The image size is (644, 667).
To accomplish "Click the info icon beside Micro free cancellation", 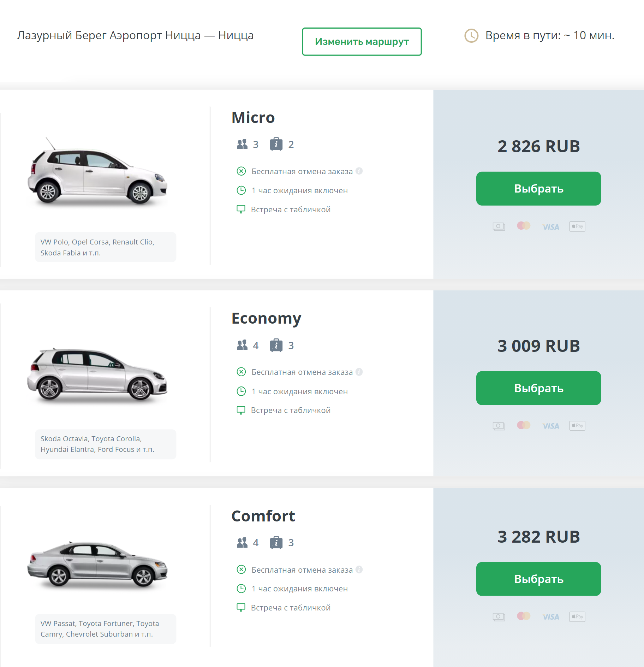I will point(359,171).
